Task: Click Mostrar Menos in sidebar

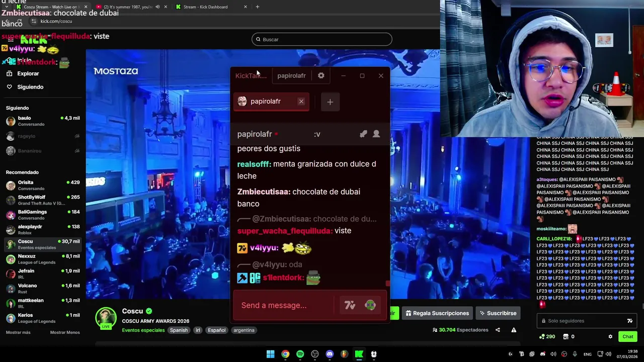Action: tap(65, 332)
